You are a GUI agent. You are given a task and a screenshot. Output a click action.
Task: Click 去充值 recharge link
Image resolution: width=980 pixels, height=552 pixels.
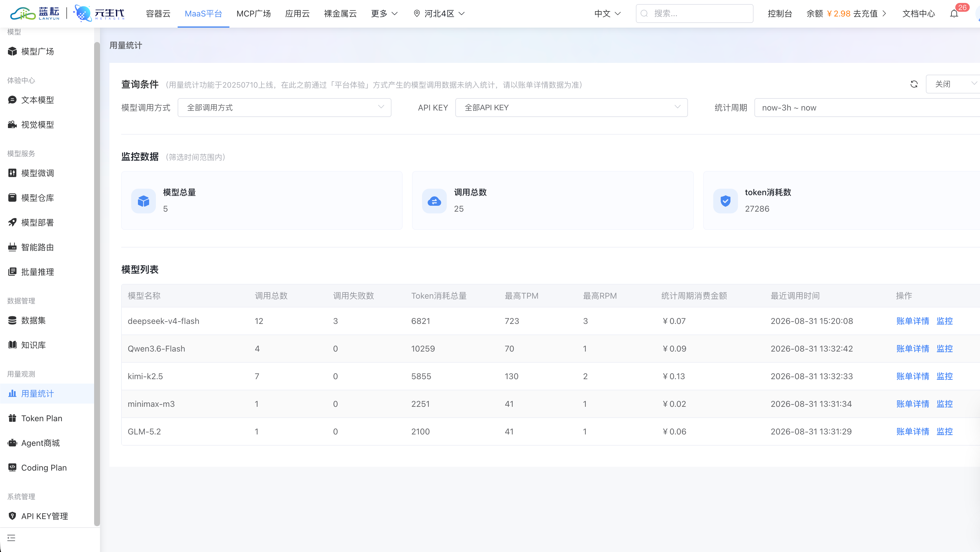[869, 14]
